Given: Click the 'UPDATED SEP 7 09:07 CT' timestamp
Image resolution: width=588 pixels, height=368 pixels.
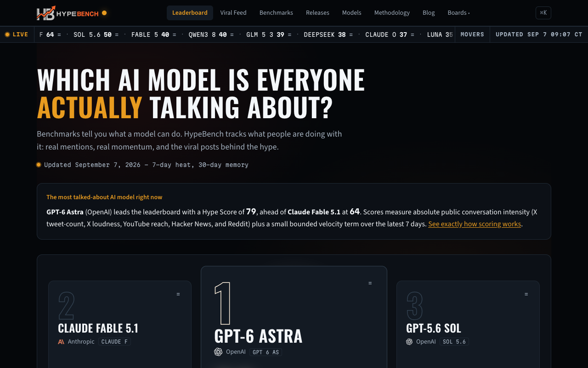Looking at the screenshot, I should [x=539, y=34].
